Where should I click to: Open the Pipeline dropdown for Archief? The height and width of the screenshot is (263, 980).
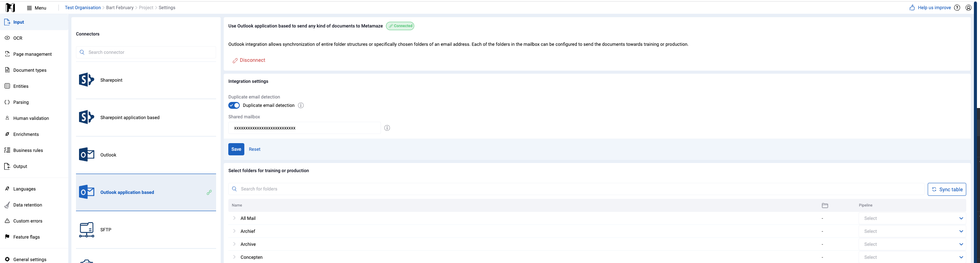pos(912,231)
